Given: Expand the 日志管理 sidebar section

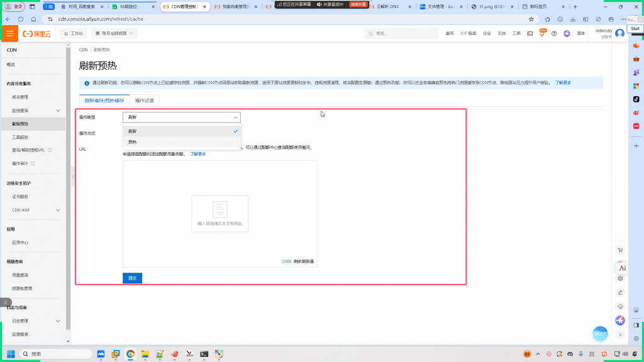Looking at the screenshot, I should 58,321.
